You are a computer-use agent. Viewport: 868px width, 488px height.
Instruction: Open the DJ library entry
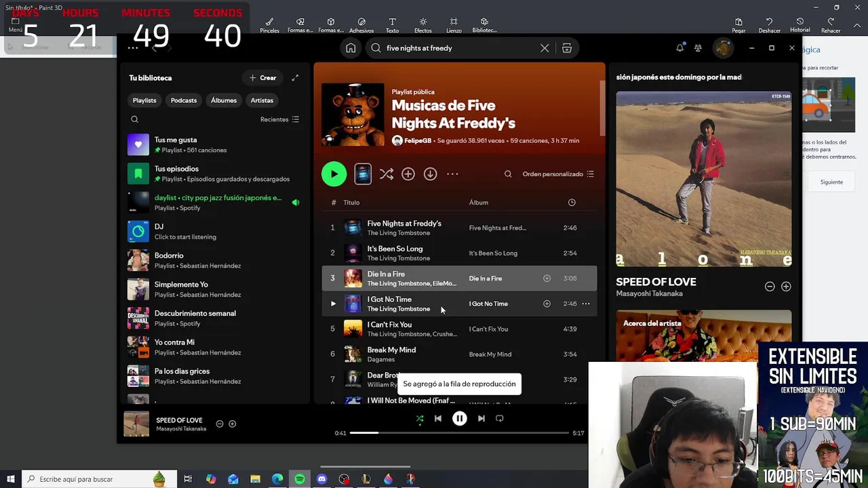(214, 231)
